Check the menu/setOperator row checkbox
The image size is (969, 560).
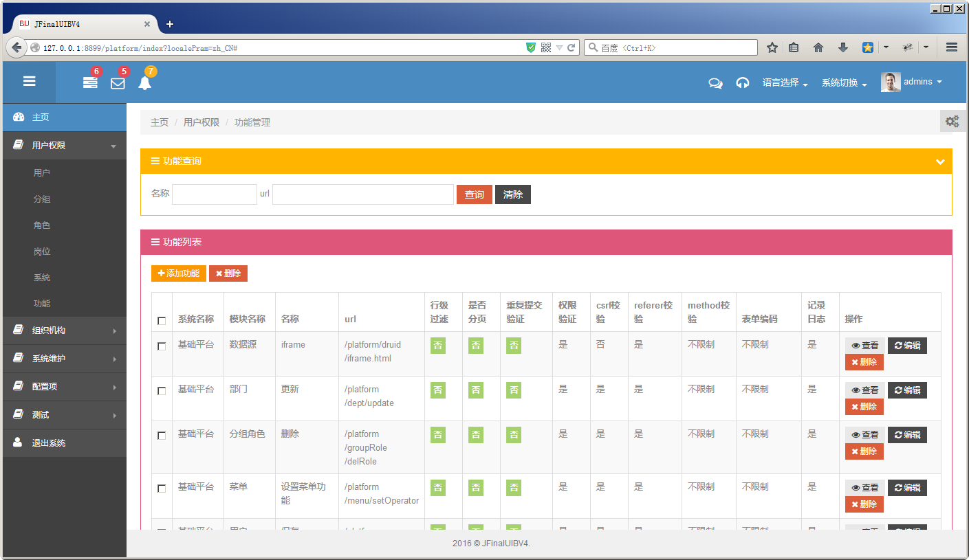[162, 489]
